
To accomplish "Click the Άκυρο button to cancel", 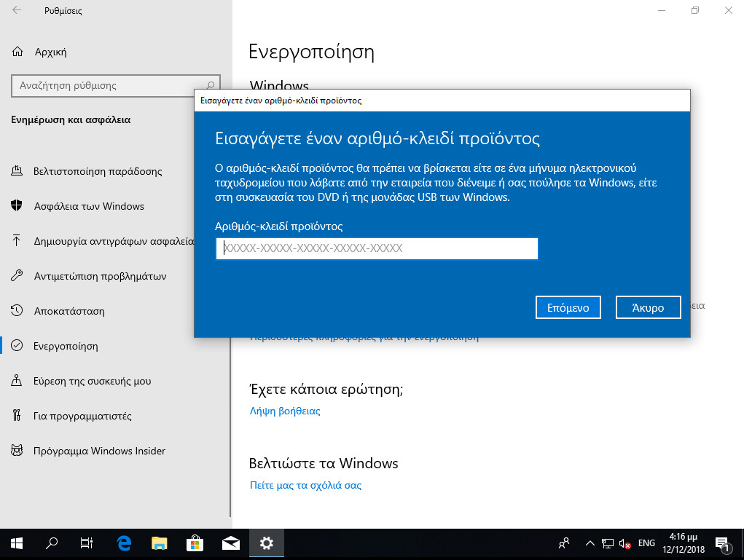I will point(648,307).
